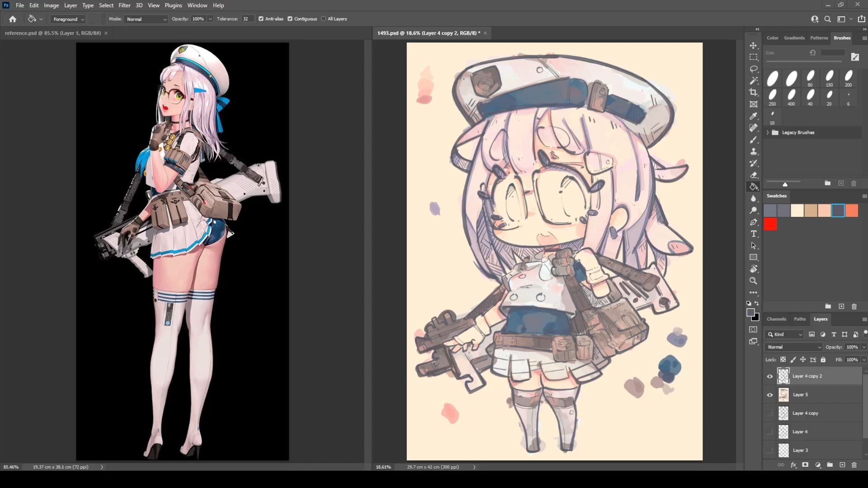This screenshot has width=868, height=488.
Task: Show Layer 4 copy visibility
Action: tap(769, 413)
